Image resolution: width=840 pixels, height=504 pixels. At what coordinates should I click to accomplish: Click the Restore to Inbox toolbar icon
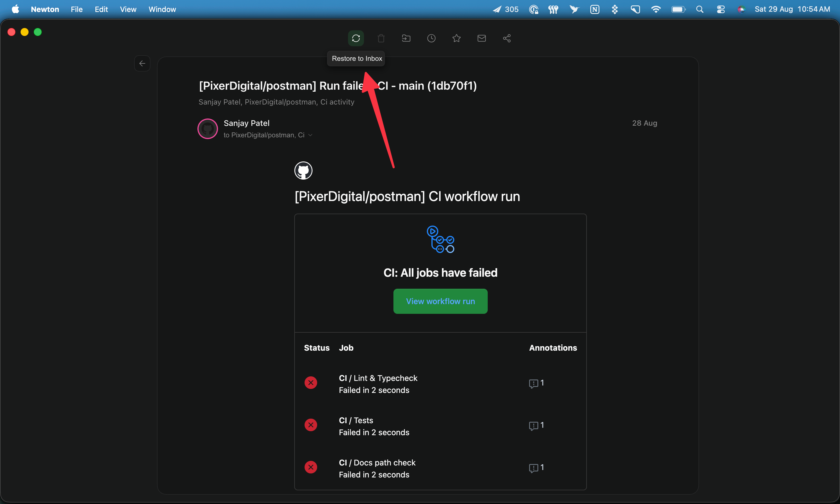coord(356,38)
